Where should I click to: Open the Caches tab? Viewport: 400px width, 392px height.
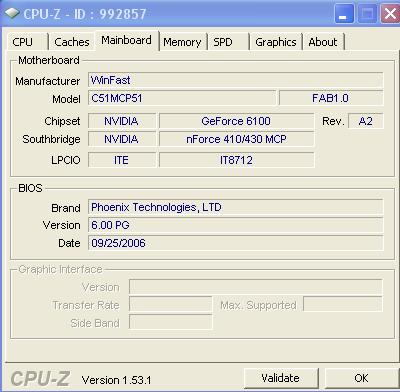click(x=72, y=42)
